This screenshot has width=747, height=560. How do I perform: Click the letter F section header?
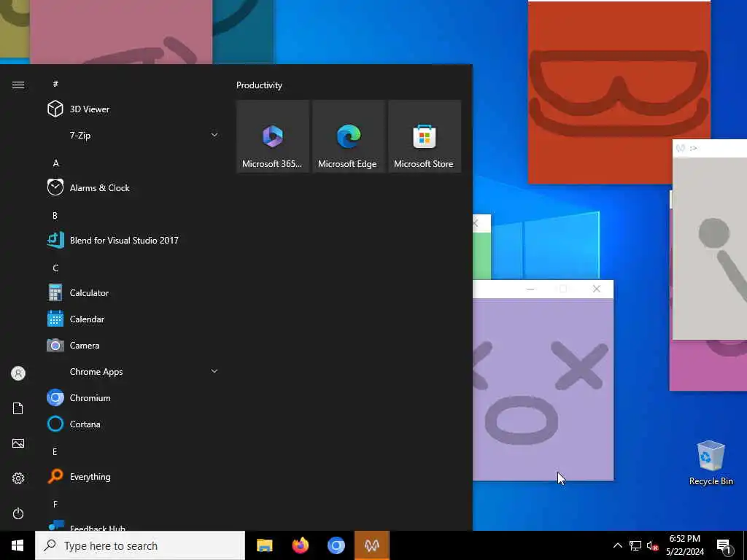click(55, 504)
